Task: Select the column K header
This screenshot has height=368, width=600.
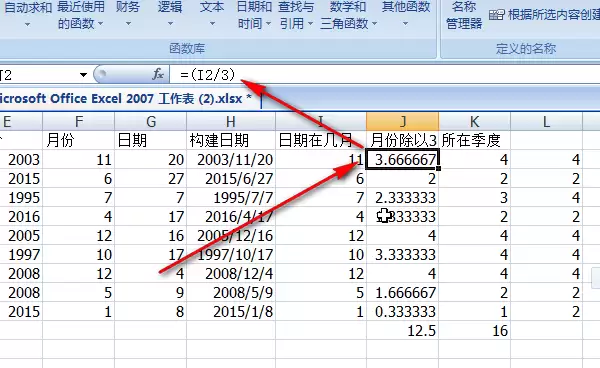Action: 474,122
